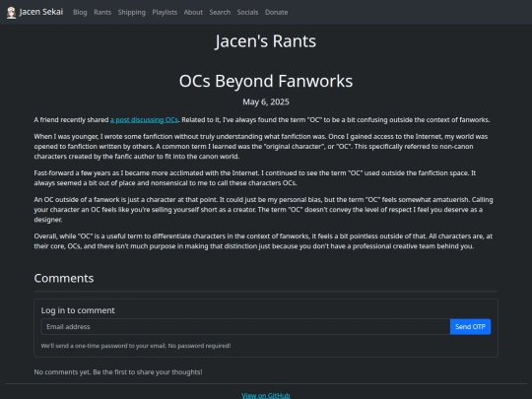Navigate to Playlists
The height and width of the screenshot is (399, 532).
click(x=165, y=12)
